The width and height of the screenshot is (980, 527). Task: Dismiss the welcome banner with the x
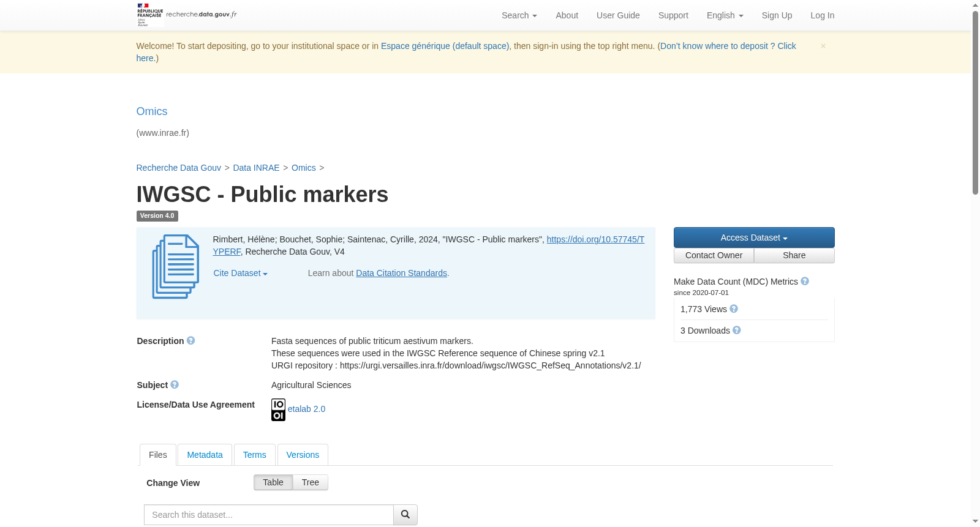823,46
